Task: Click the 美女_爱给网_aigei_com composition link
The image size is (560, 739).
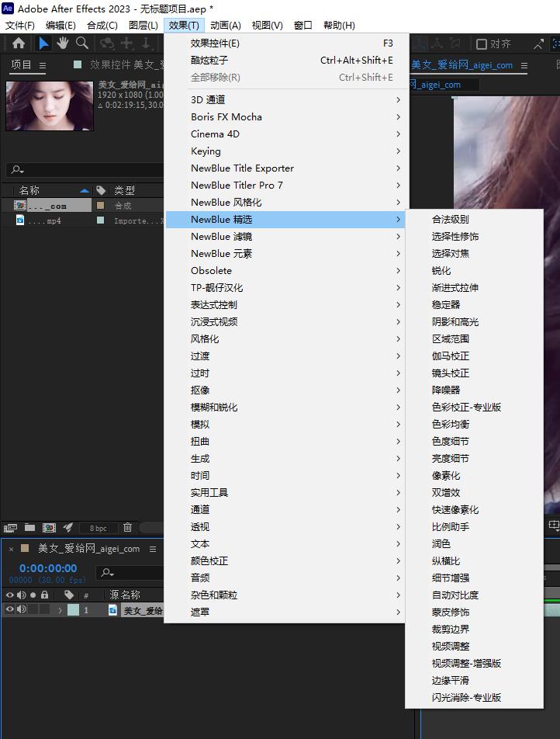Action: coord(461,65)
